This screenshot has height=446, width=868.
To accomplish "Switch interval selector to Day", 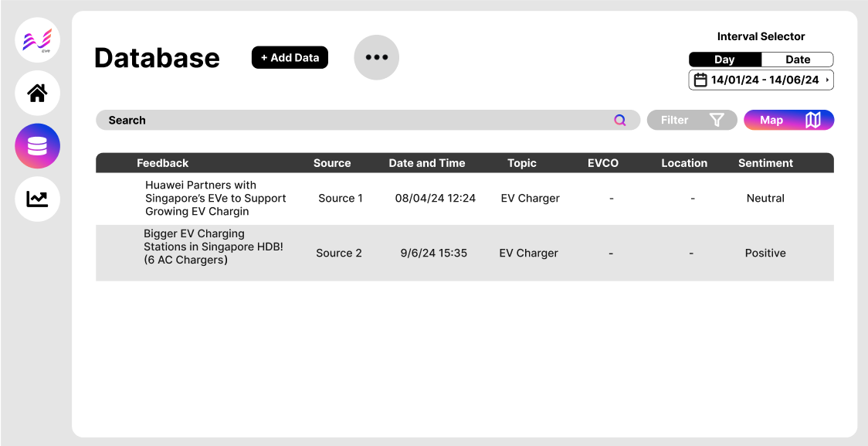I will coord(724,60).
